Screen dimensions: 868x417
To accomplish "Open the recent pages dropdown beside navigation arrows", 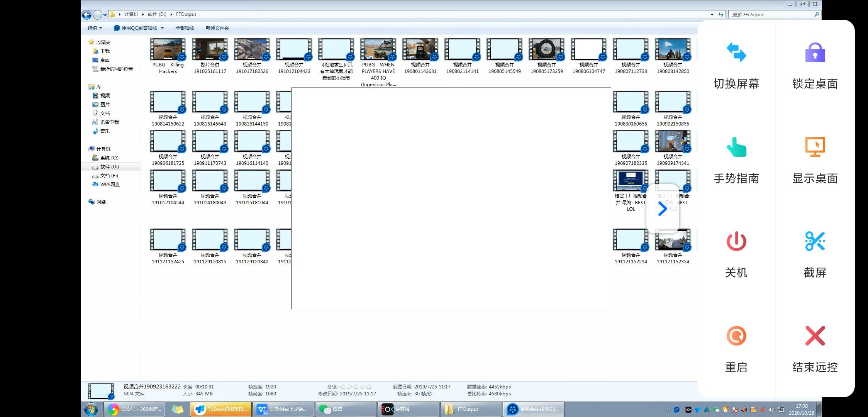I will 105,15.
